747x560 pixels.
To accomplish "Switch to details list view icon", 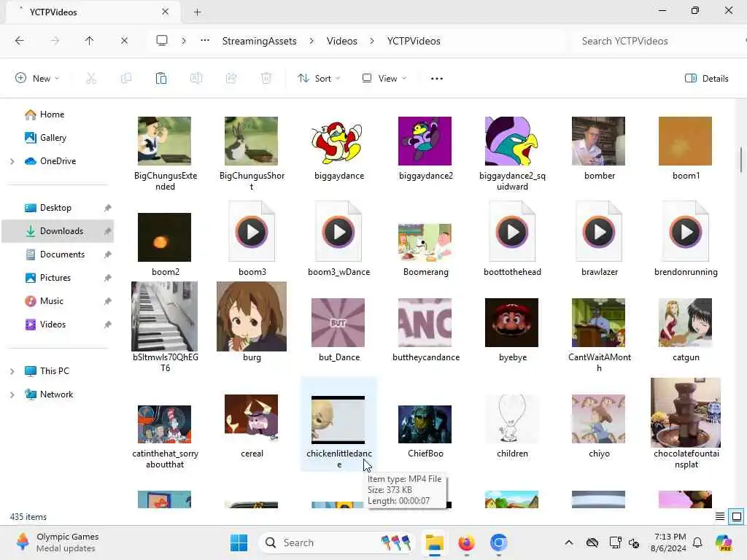I will (x=720, y=517).
